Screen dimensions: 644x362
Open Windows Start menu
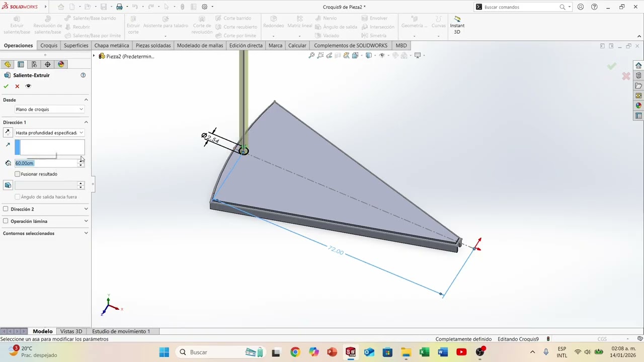[164, 352]
